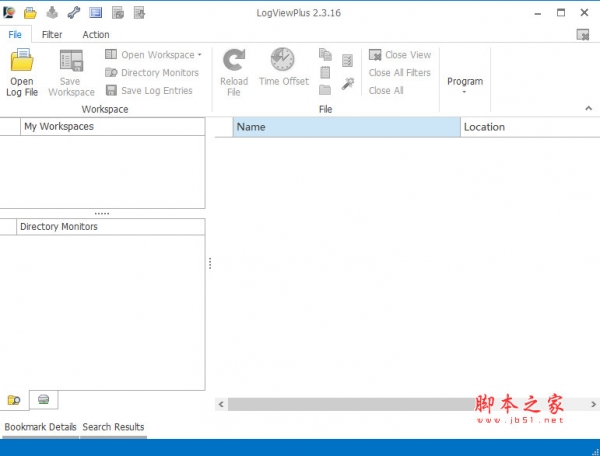The image size is (600, 456).
Task: Open the Bookmark Details tab
Action: coord(40,427)
